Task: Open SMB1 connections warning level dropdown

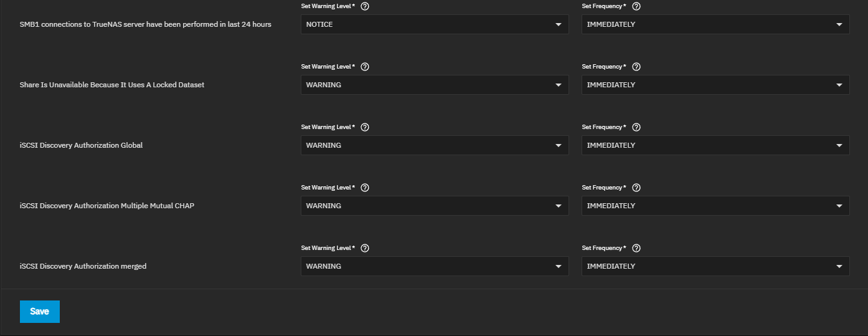Action: pyautogui.click(x=434, y=24)
